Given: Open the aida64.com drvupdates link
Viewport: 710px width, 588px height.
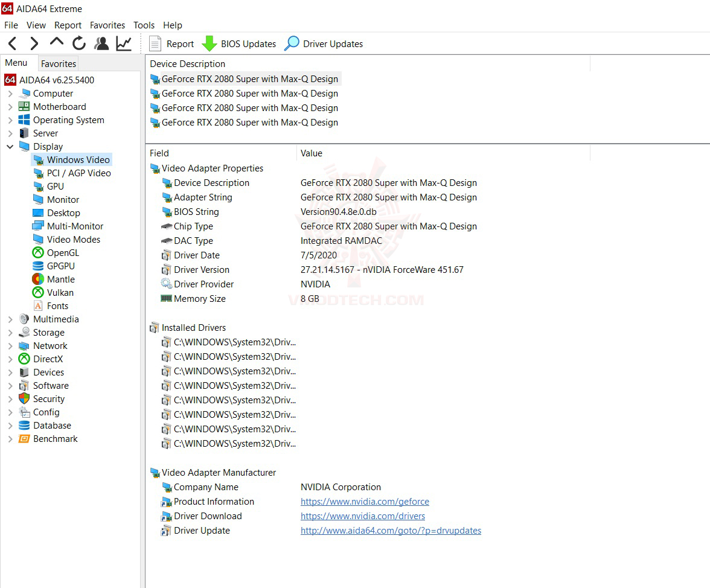Looking at the screenshot, I should [x=391, y=531].
